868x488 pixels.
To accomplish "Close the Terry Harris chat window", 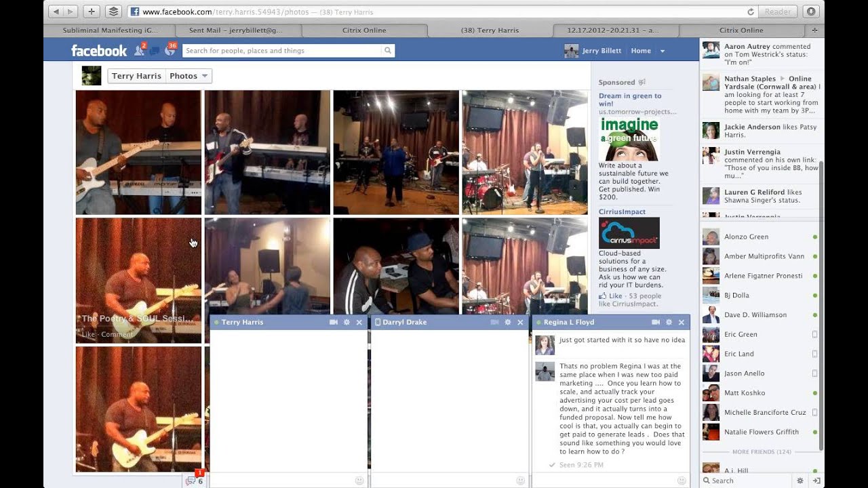I will click(x=359, y=323).
